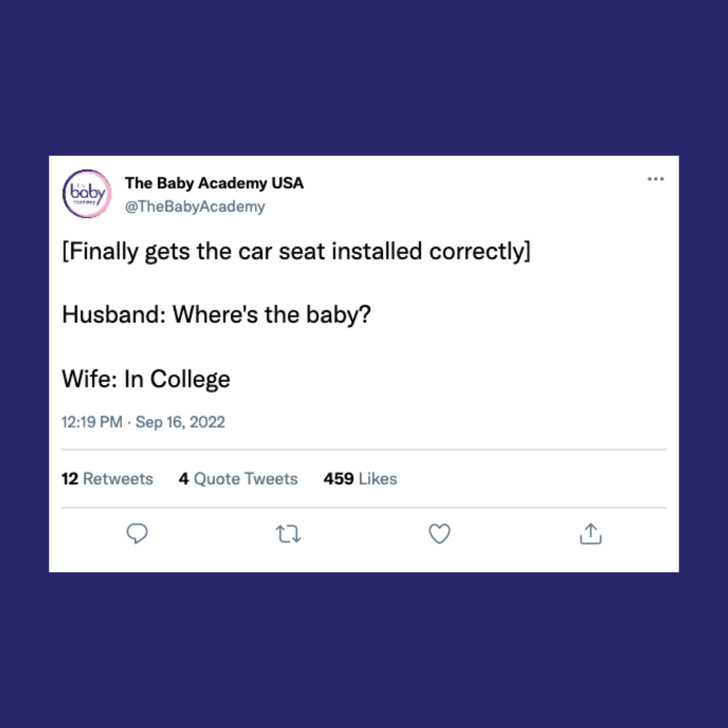View the Retweets label link
The image size is (728, 728).
(118, 479)
